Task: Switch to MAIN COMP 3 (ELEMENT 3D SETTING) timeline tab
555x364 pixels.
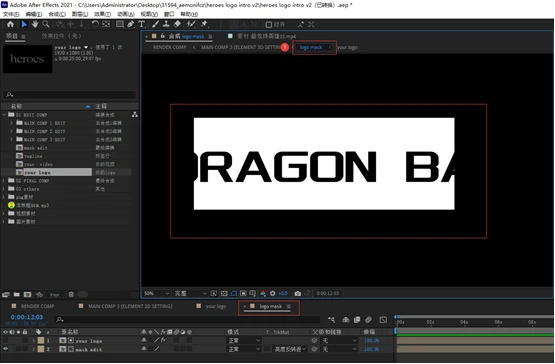Action: point(130,306)
